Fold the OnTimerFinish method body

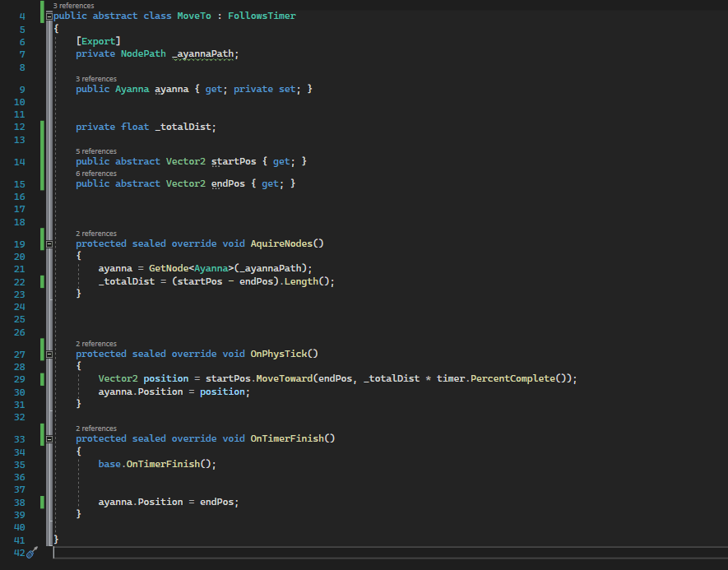click(49, 439)
